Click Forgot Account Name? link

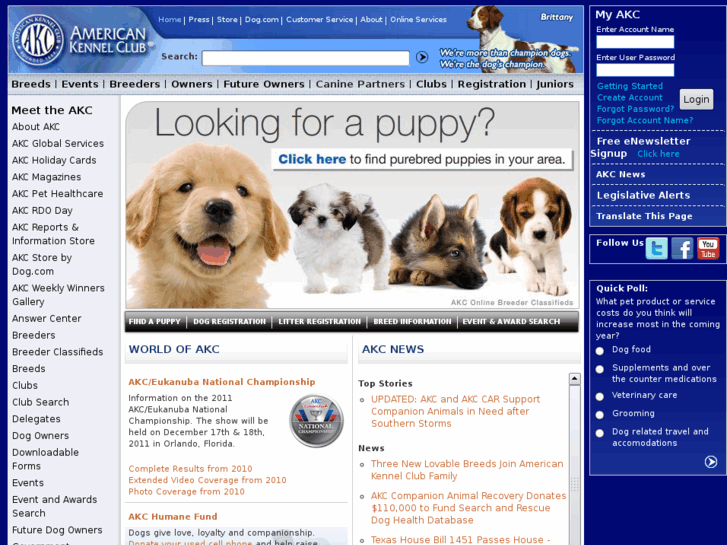click(x=645, y=120)
